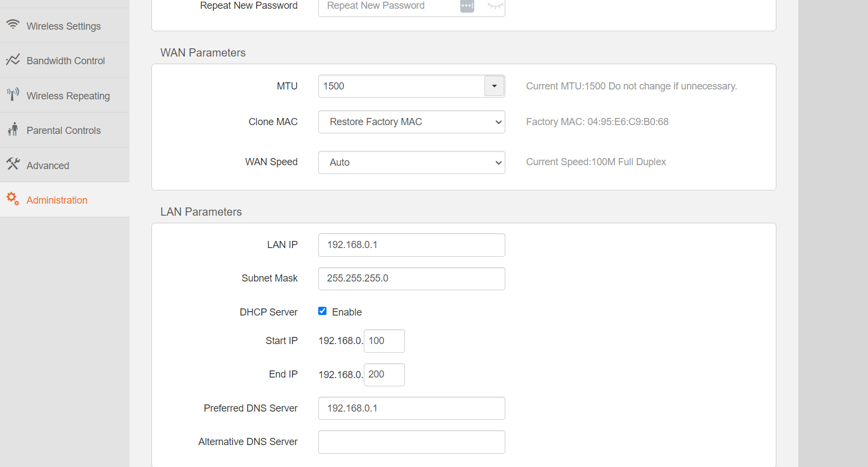Screen dimensions: 868x467
Task: Open Bandwidth Control menu label
Action: click(x=66, y=61)
